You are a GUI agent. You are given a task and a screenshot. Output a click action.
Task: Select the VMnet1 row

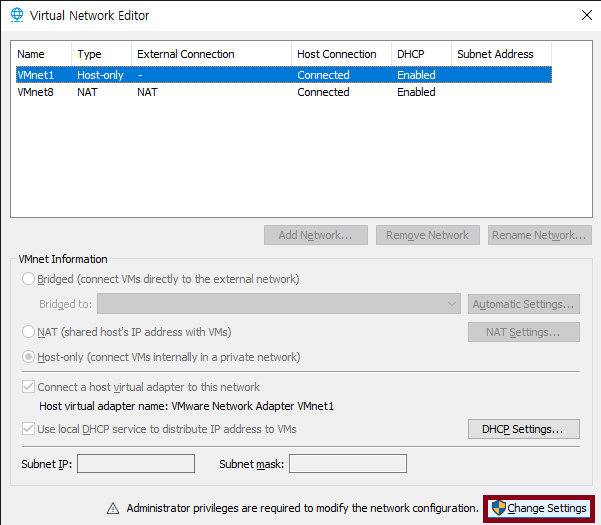[x=284, y=75]
